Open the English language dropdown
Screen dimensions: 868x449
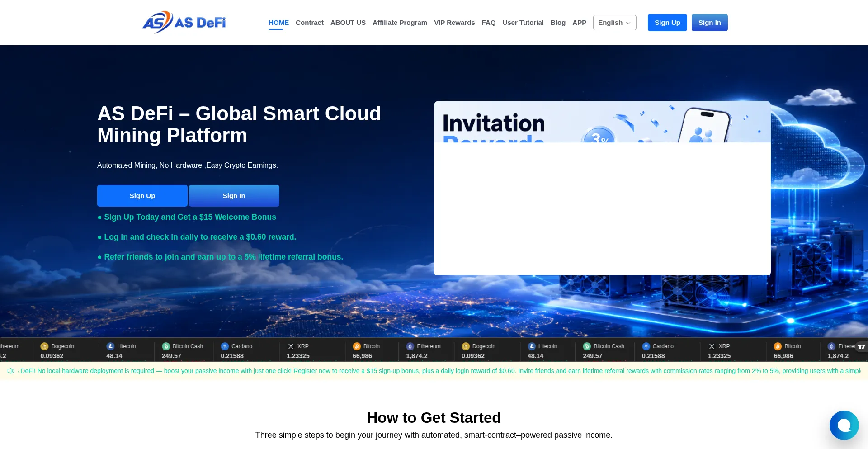(614, 23)
